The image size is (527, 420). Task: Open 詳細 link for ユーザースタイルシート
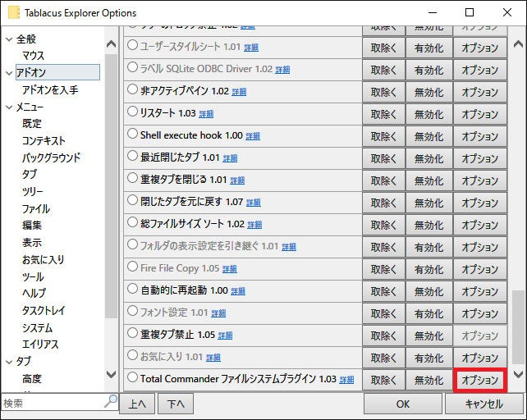click(251, 48)
